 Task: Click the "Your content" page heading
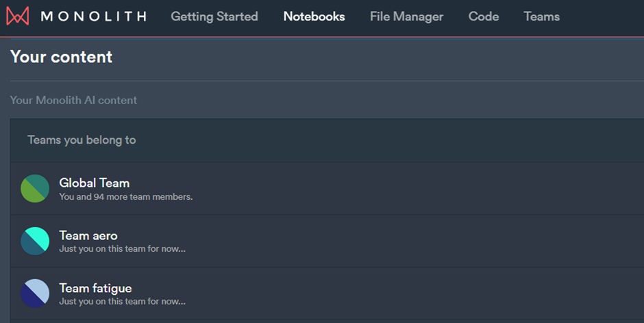pyautogui.click(x=61, y=57)
